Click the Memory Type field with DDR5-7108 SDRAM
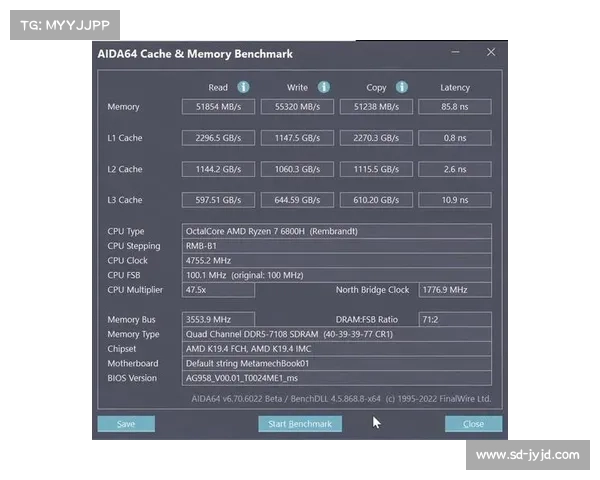This screenshot has height=480, width=600. tap(336, 334)
